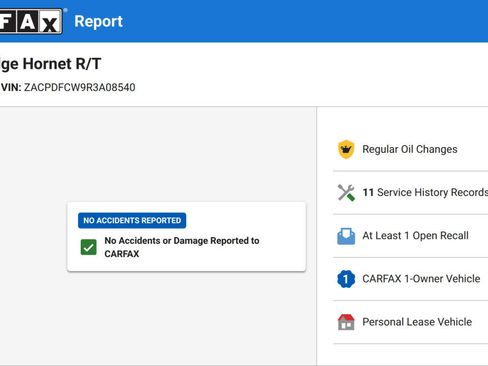Open the Regular Oil Changes entry

coord(410,149)
